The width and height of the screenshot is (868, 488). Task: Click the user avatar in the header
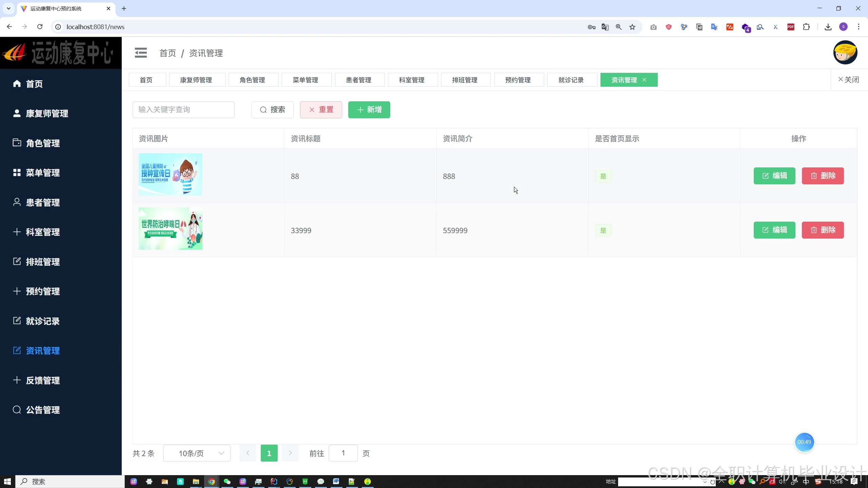click(x=845, y=53)
